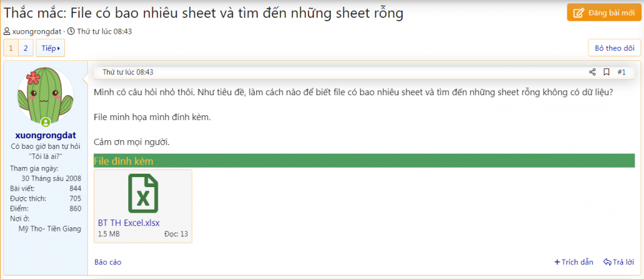
Task: Click the green File đính kèm header bar
Action: click(x=364, y=161)
